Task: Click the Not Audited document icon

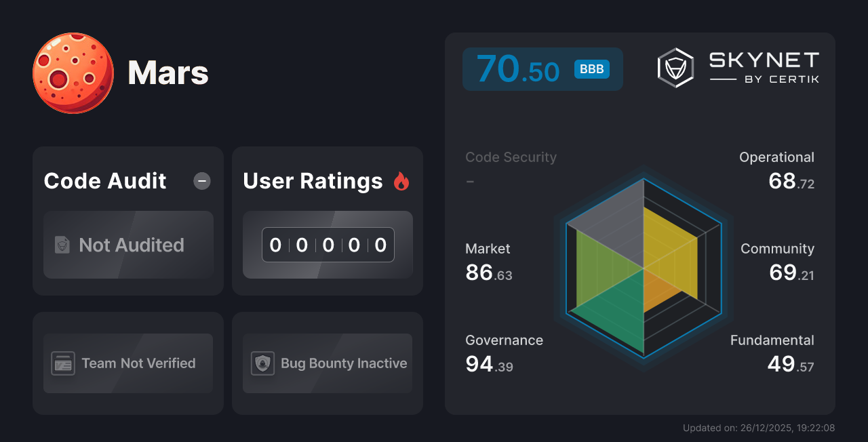Action: 62,245
